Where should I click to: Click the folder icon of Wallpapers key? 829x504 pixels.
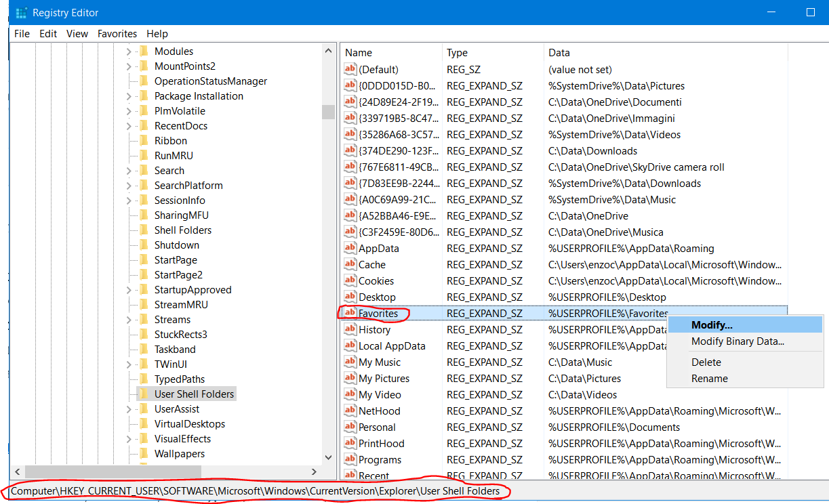[143, 454]
